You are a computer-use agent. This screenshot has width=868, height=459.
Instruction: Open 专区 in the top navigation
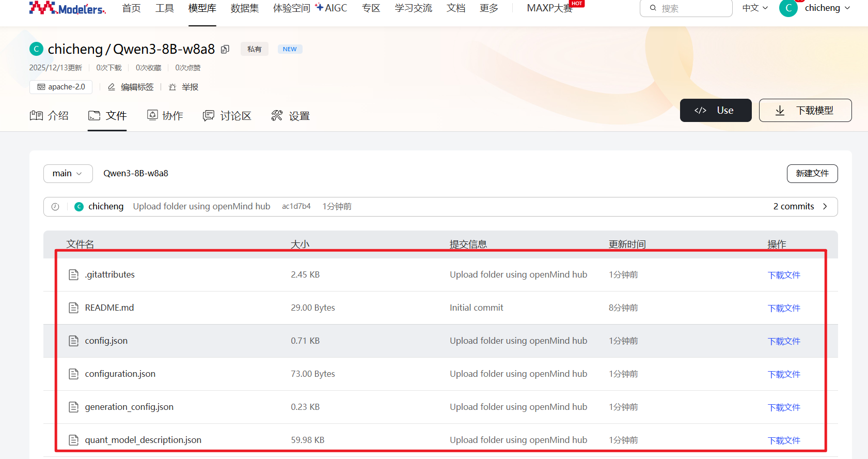coord(371,8)
